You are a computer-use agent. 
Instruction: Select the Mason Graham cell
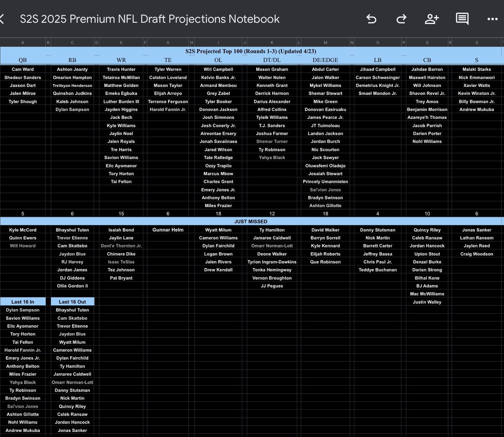(272, 69)
